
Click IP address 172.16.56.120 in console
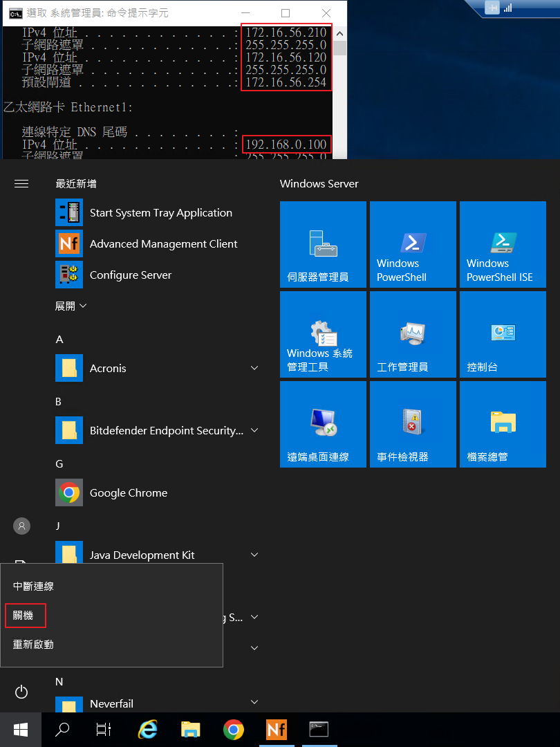(x=286, y=57)
